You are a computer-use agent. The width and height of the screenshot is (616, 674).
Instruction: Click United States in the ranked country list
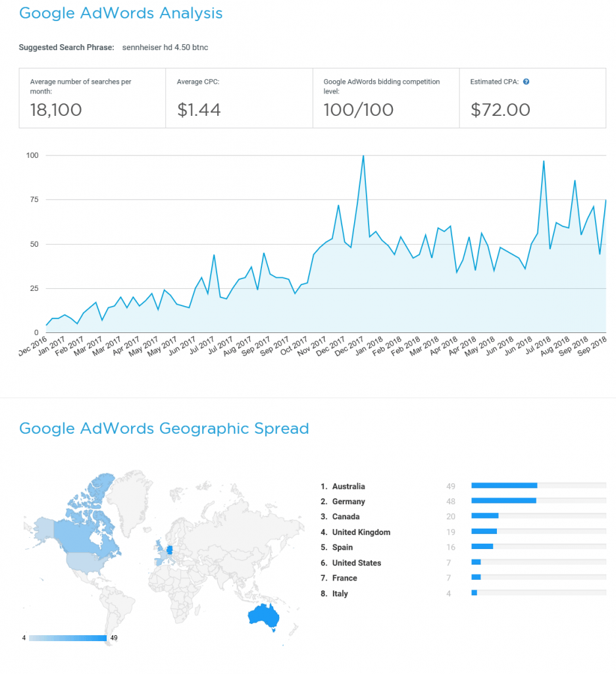[357, 563]
